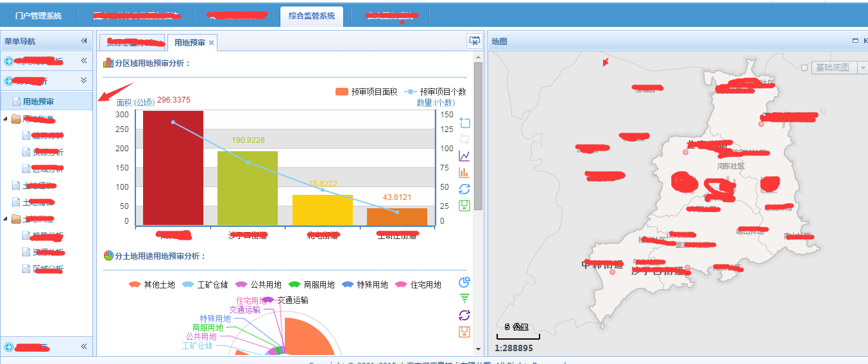Click the 河东社区 label on the map
The height and width of the screenshot is (364, 868).
pyautogui.click(x=731, y=166)
